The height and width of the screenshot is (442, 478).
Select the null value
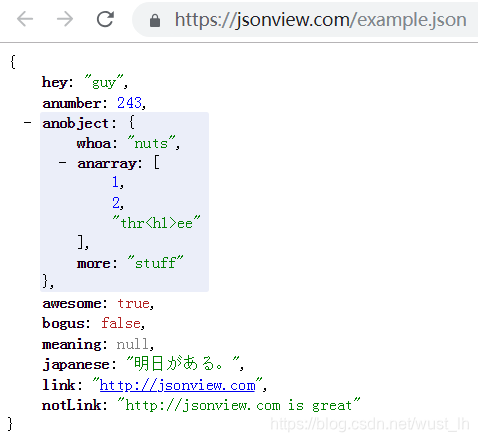click(x=133, y=344)
